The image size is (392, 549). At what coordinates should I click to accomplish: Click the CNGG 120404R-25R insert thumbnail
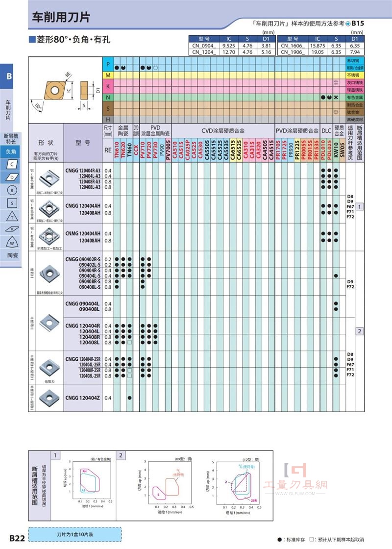(49, 367)
